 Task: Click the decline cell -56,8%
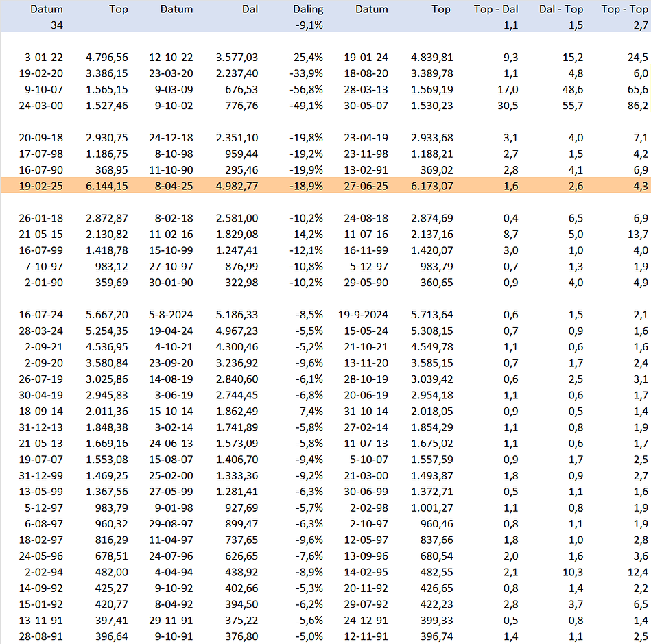(x=306, y=90)
